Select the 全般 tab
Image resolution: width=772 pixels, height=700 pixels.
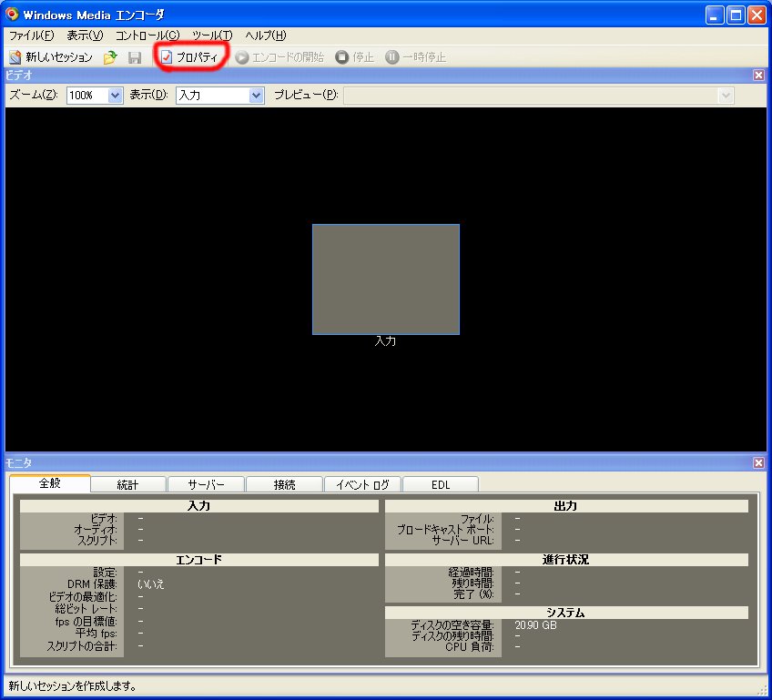click(50, 483)
